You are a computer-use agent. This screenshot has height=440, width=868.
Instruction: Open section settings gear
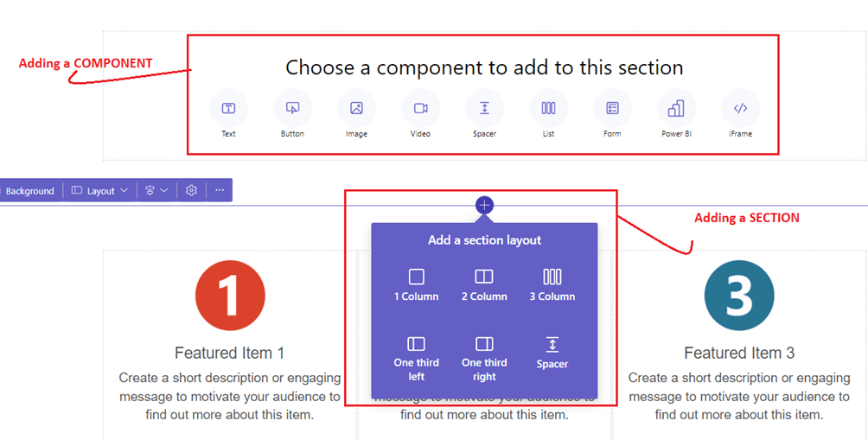tap(192, 191)
